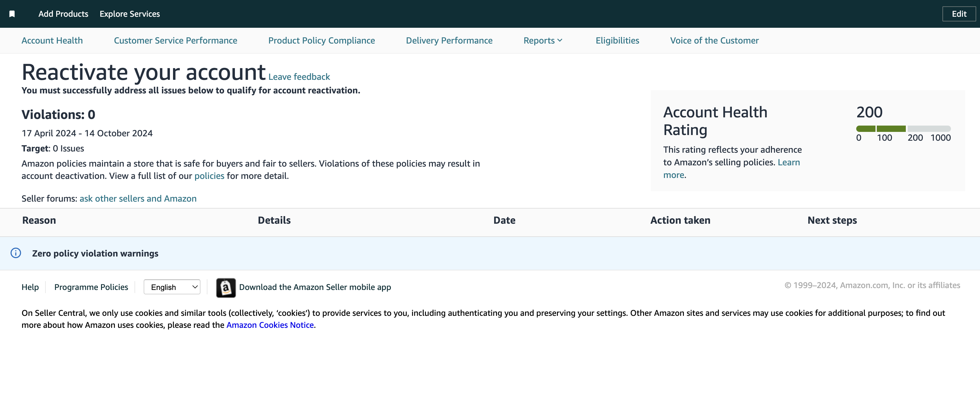Go to Account Health tab

click(x=52, y=40)
